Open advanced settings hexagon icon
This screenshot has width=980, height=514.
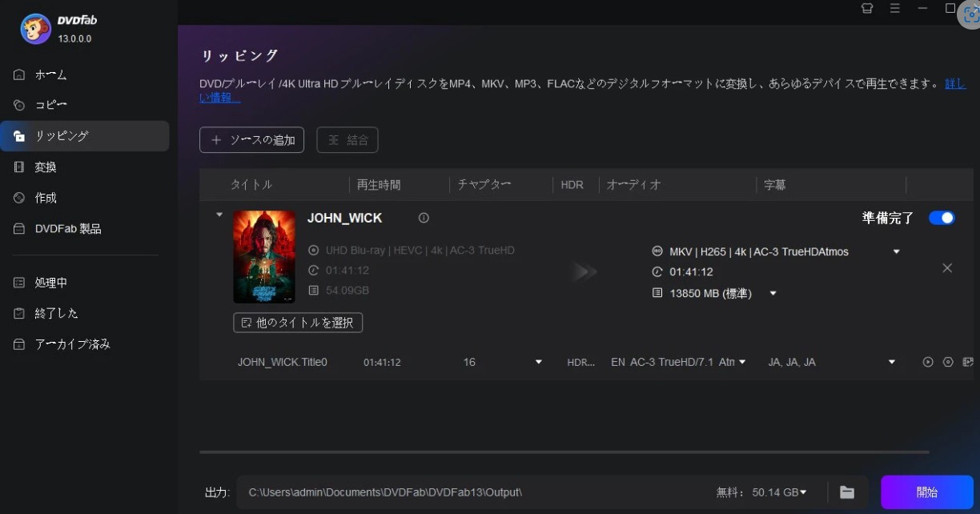point(948,362)
